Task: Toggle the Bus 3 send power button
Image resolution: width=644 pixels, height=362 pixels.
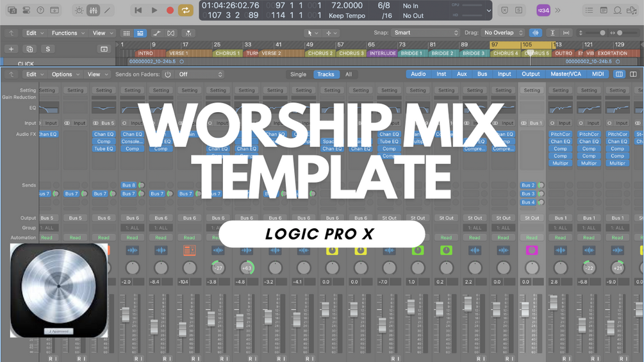Action: click(541, 193)
